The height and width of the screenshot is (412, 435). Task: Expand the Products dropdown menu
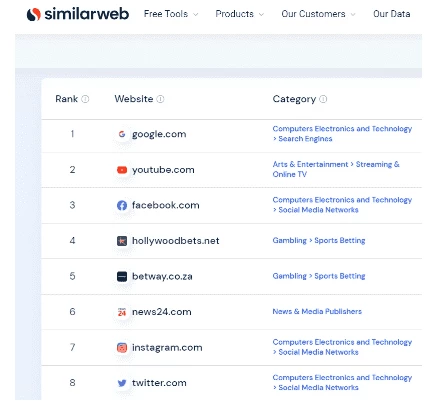point(240,14)
